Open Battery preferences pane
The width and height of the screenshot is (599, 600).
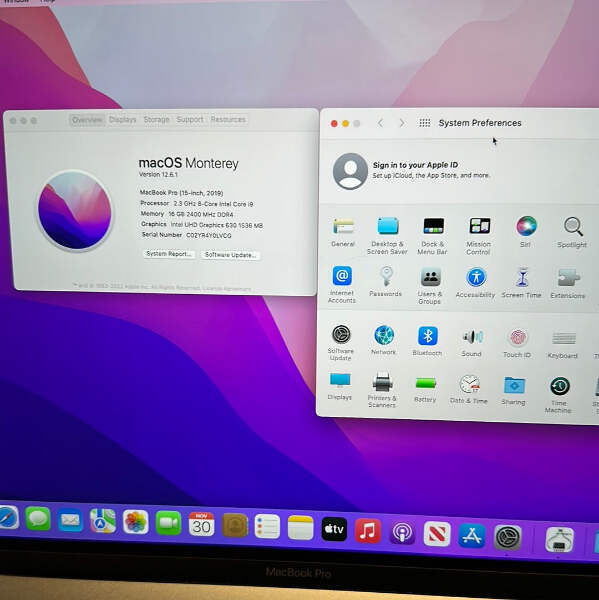[425, 389]
